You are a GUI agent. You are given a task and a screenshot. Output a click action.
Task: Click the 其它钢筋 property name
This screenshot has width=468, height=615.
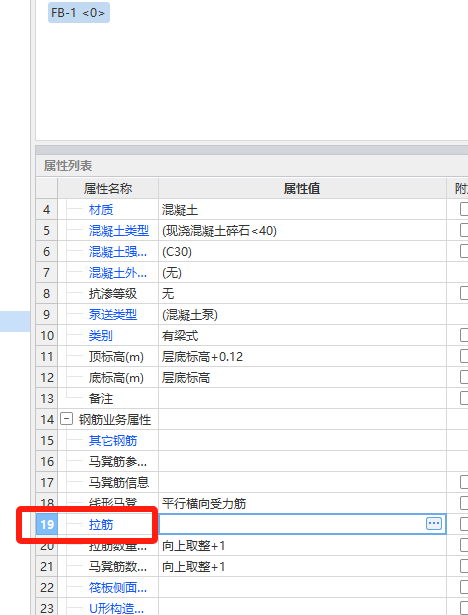[x=113, y=440]
